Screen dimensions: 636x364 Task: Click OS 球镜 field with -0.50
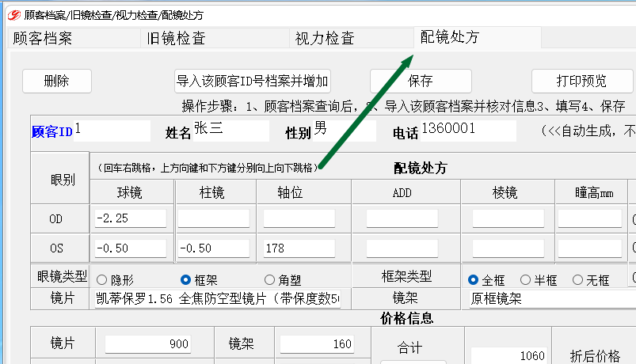pyautogui.click(x=130, y=248)
